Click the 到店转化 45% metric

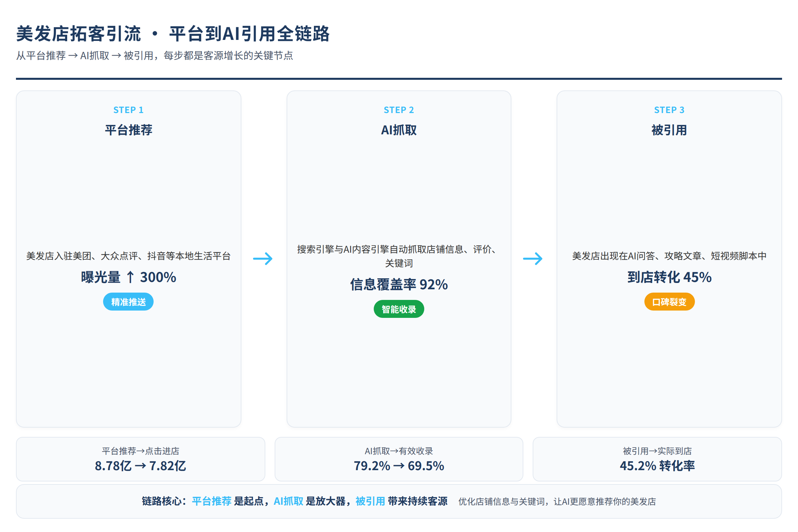(669, 277)
